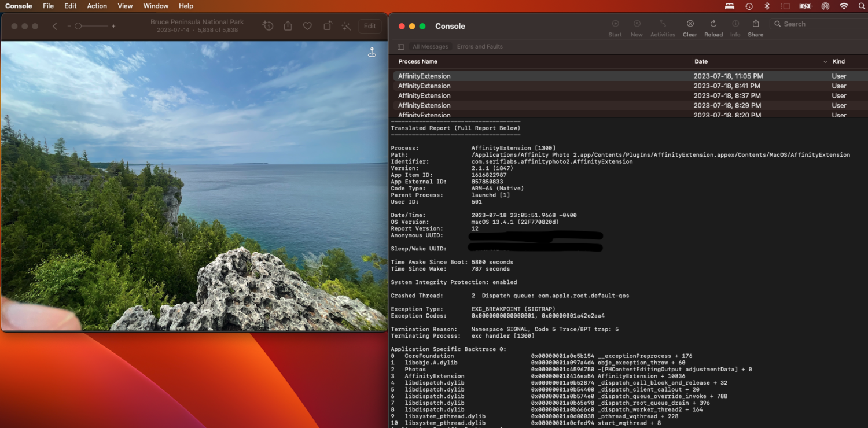Screen dimensions: 868x428
Task: Open the Action menu
Action: (97, 6)
